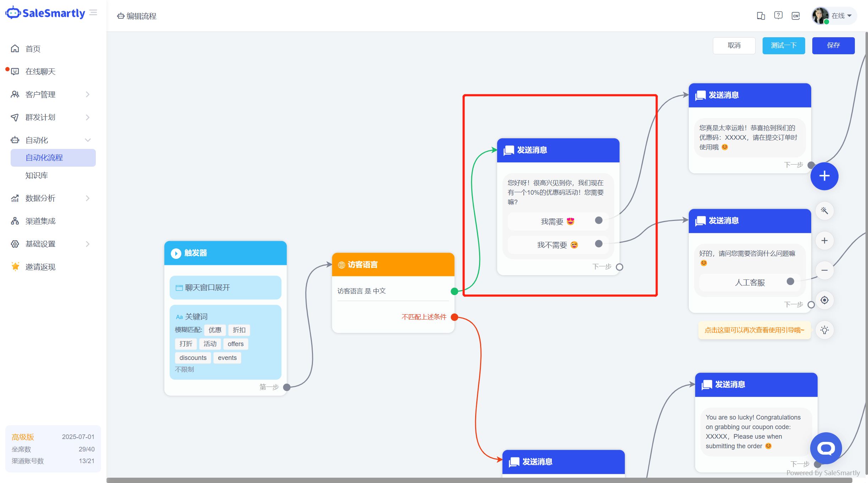Click the 客户管理 people icon

15,94
